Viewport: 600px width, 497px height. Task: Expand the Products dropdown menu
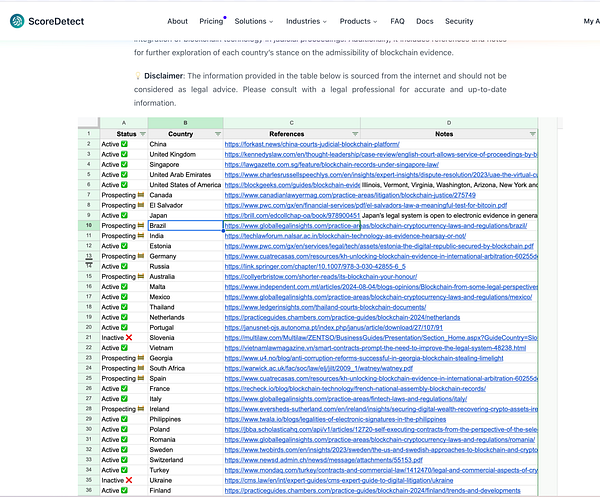358,21
